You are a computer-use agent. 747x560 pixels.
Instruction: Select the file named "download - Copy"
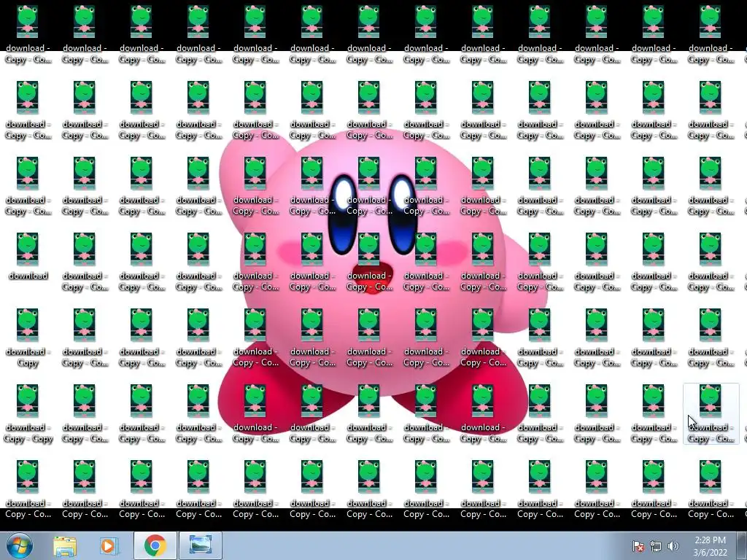28,338
